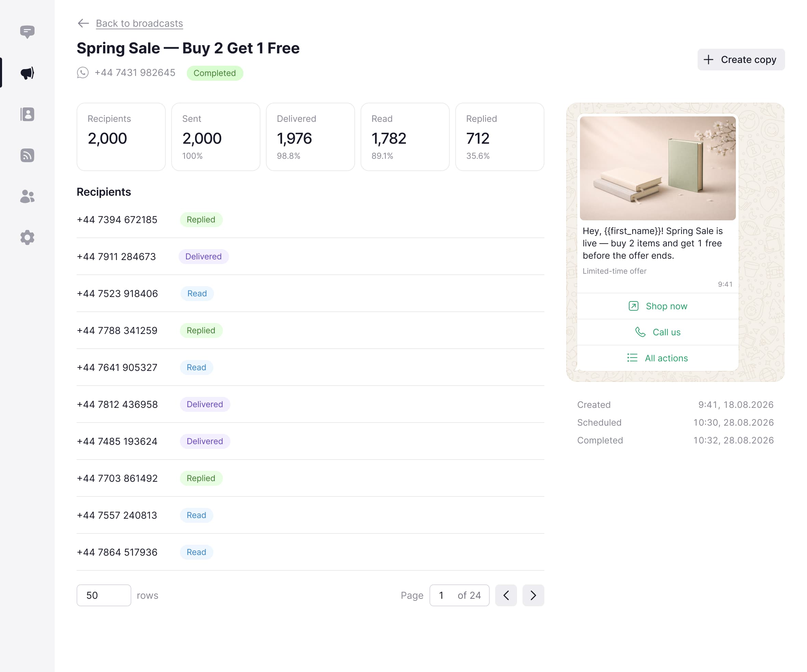The height and width of the screenshot is (672, 807).
Task: Open the Chats panel in the sidebar
Action: click(27, 31)
